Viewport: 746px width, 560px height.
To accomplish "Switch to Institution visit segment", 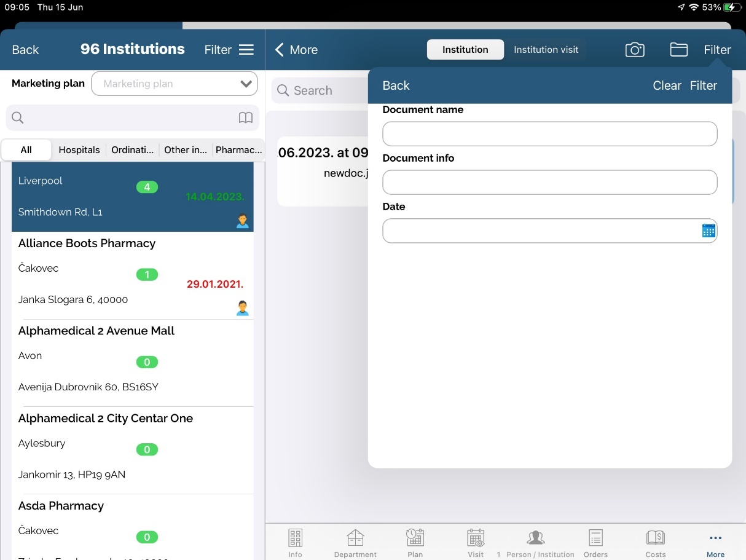I will coord(546,50).
